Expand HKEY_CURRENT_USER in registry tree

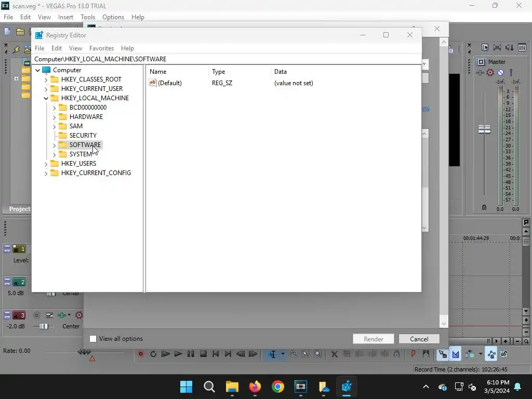coord(46,89)
